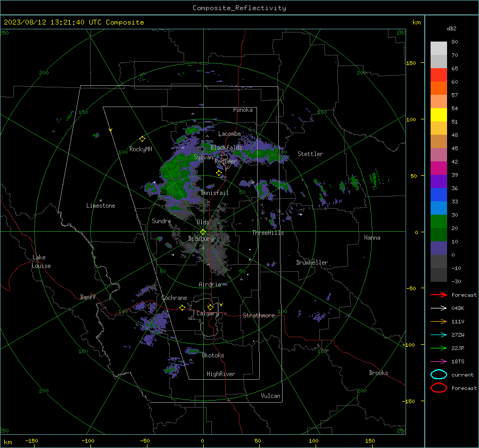Click the Didsbury town label
The height and width of the screenshot is (448, 479).
pos(201,239)
